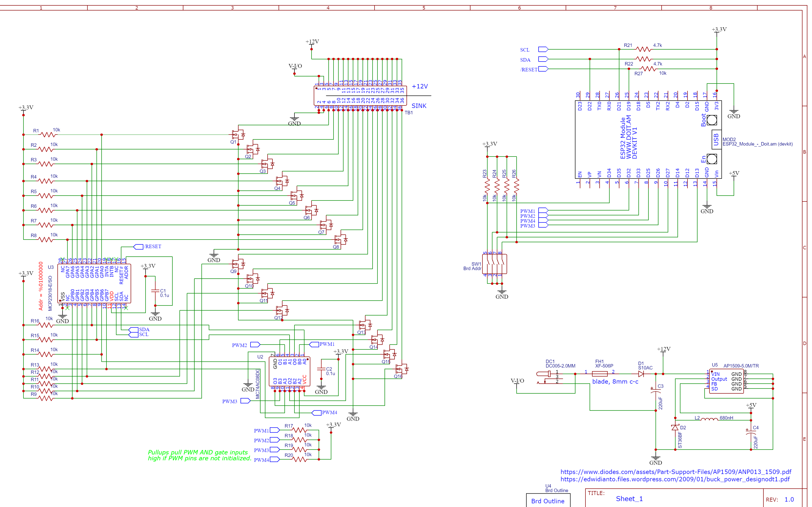Select the PWM2 net port left of U2
The width and height of the screenshot is (812, 507).
tap(255, 344)
